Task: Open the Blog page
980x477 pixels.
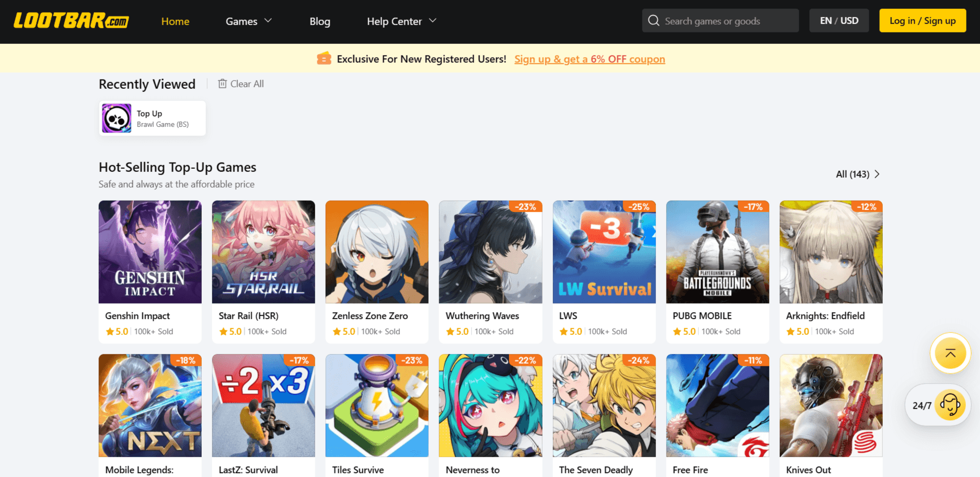Action: pos(320,21)
